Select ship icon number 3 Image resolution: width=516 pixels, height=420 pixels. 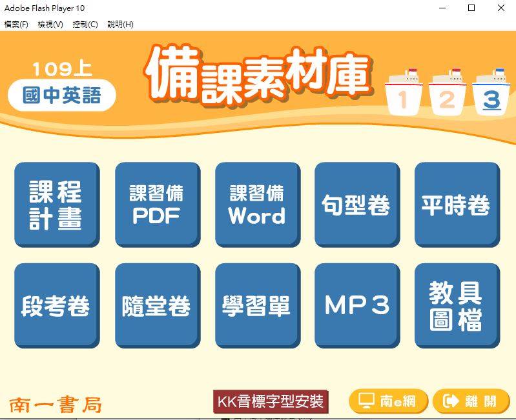coord(492,93)
